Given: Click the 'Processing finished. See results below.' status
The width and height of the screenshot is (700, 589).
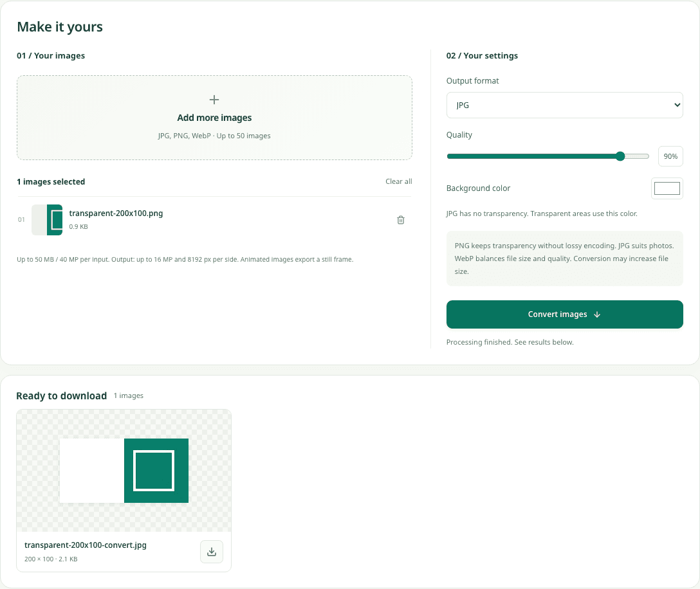Looking at the screenshot, I should point(510,342).
